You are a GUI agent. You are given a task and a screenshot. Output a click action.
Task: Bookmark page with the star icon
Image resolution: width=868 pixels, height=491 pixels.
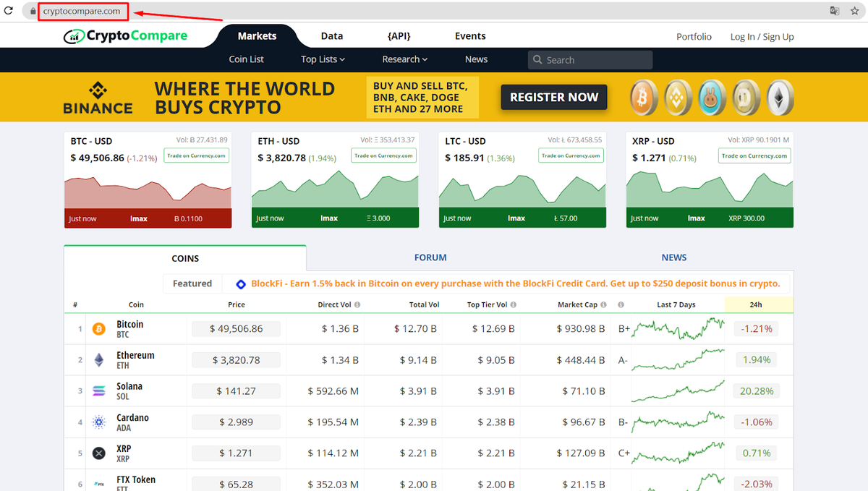(x=855, y=11)
